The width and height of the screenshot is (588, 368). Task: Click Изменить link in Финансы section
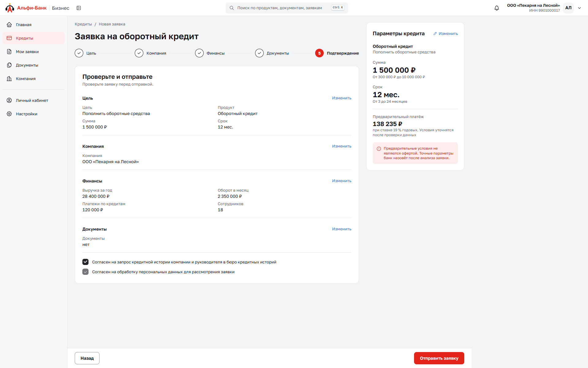342,181
